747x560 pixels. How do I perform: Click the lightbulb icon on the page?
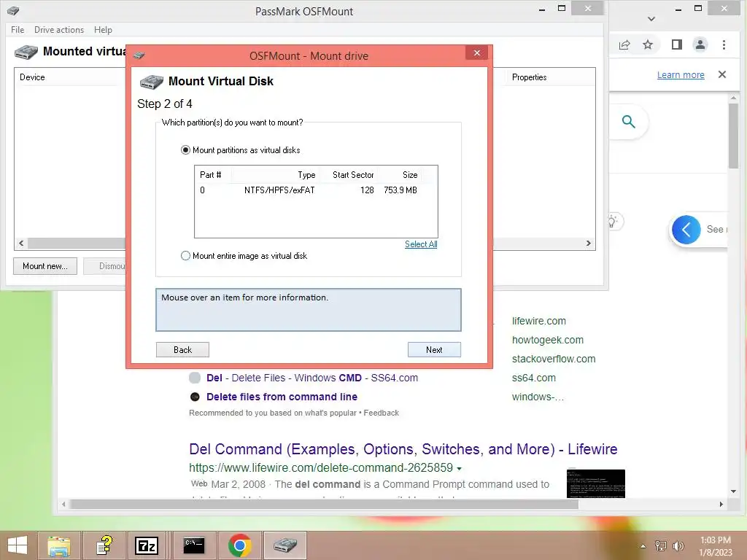click(613, 222)
